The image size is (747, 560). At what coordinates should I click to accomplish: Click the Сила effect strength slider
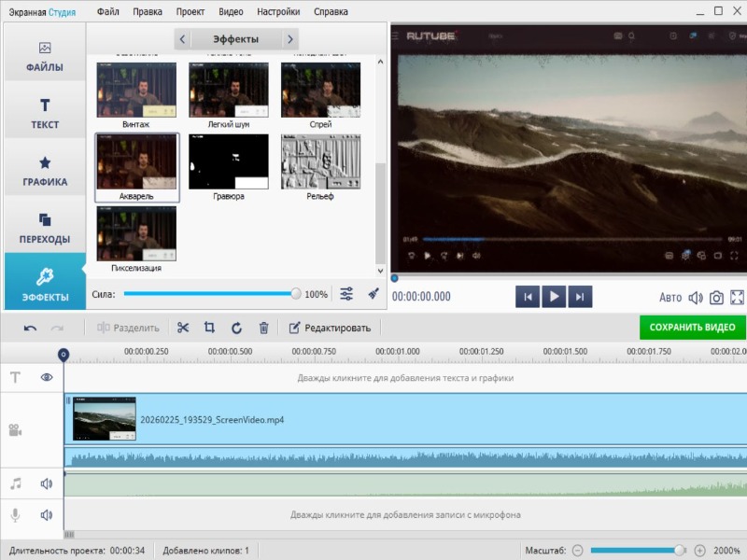point(210,294)
